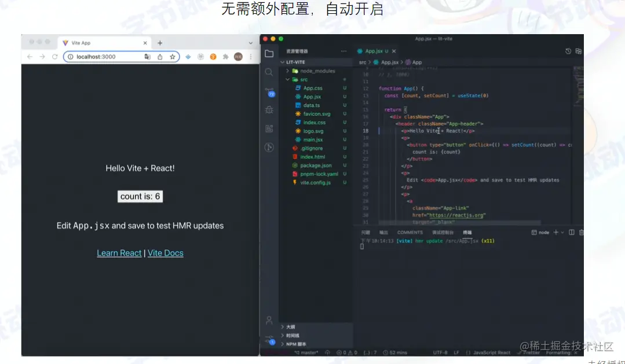Image resolution: width=625 pixels, height=364 pixels.
Task: Click errors and warnings count in status bar
Action: tap(347, 352)
